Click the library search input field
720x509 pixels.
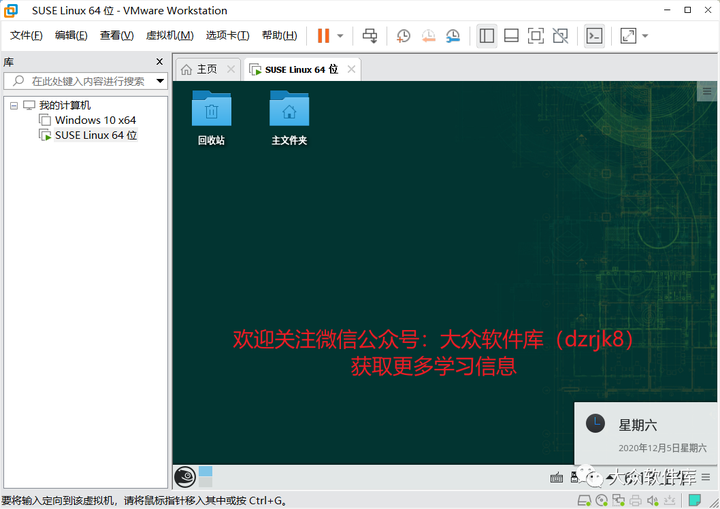click(85, 81)
